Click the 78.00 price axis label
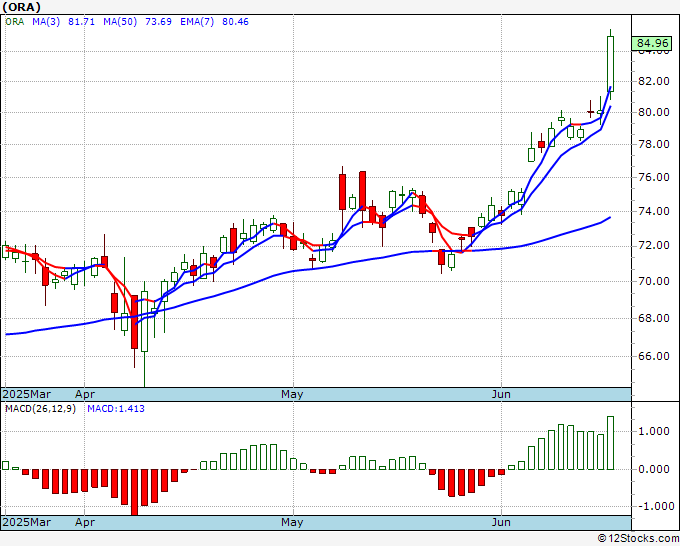This screenshot has width=680, height=546. tap(654, 144)
